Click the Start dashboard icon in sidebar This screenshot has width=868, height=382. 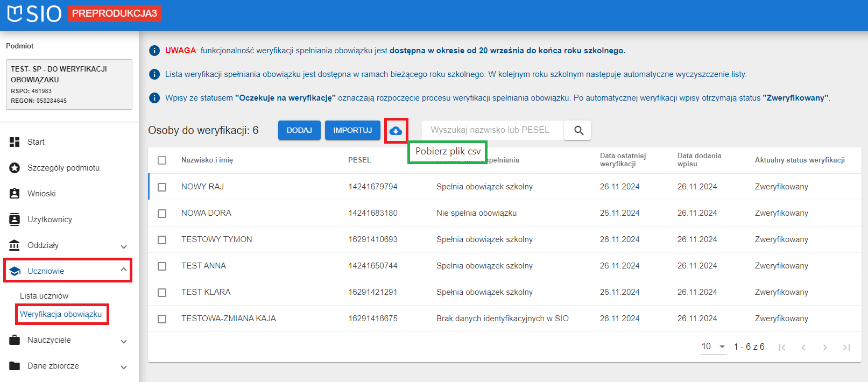[x=15, y=142]
